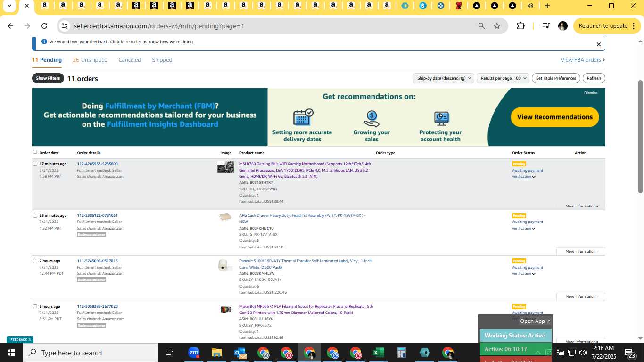Image resolution: width=644 pixels, height=362 pixels.
Task: Close the FEEDBACK tab widget
Action: tap(30, 339)
